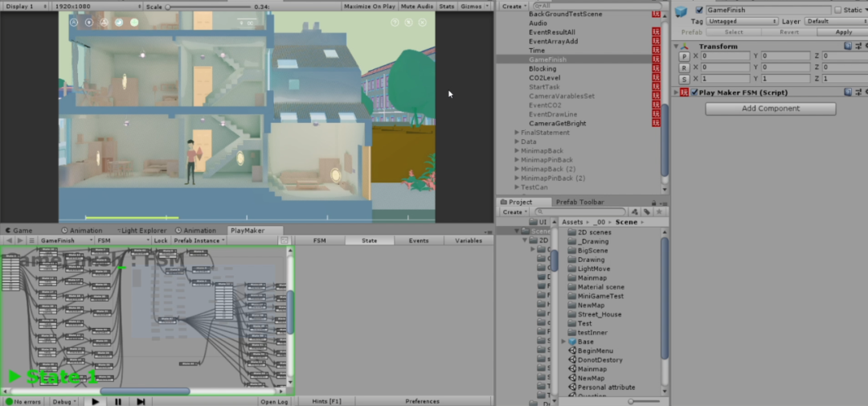
Task: Toggle Mute Audio in Game view
Action: [x=417, y=6]
